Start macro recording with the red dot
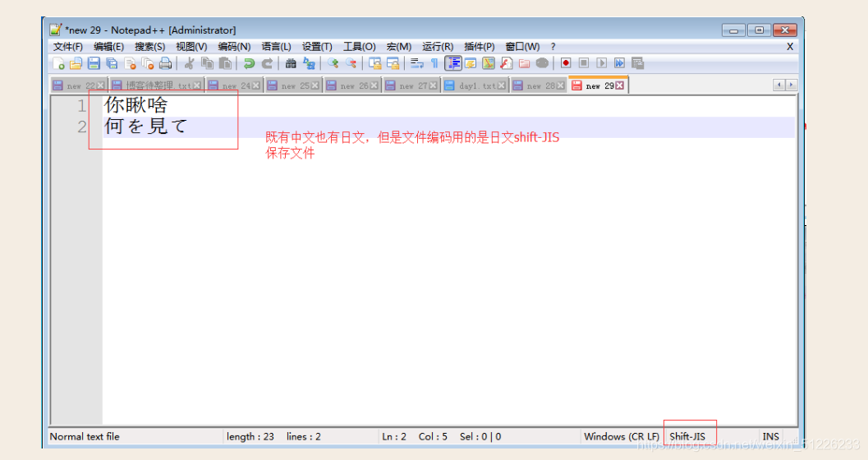 point(566,63)
